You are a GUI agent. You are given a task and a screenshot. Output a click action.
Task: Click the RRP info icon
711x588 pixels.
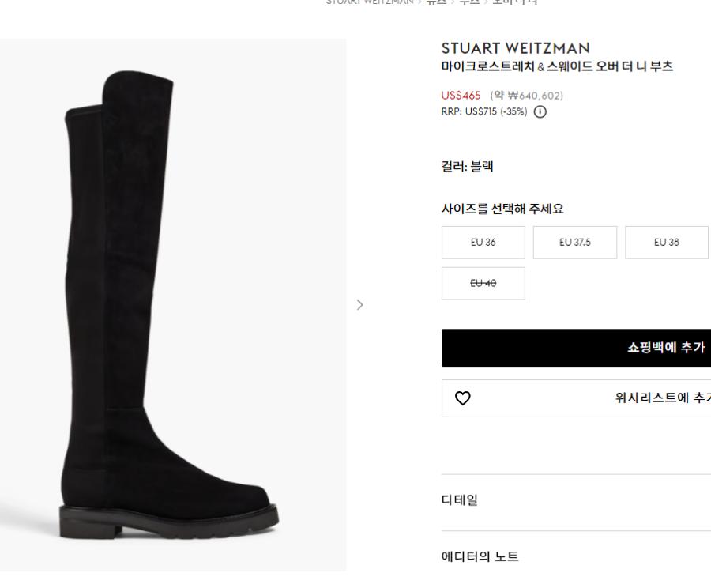pos(540,111)
